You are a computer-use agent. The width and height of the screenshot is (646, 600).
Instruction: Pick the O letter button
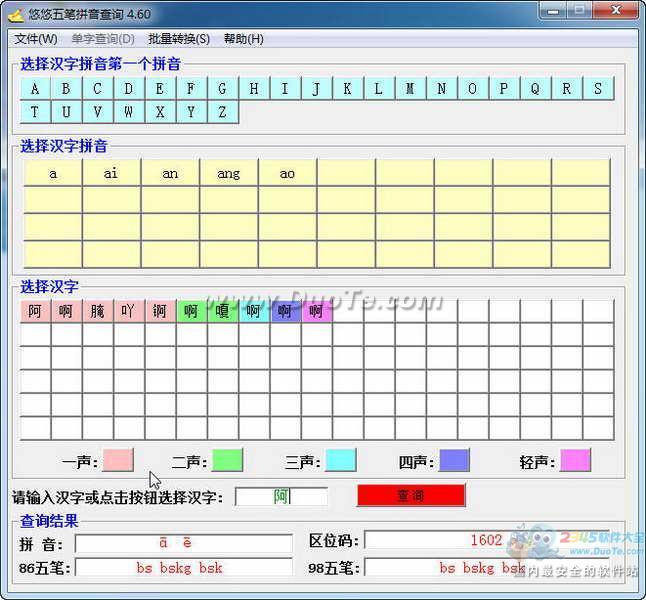tap(473, 88)
